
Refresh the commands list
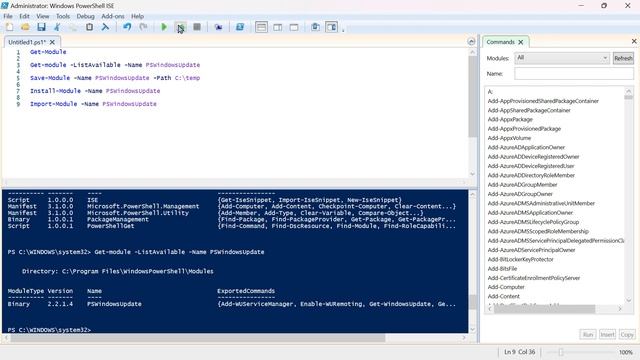tap(623, 58)
